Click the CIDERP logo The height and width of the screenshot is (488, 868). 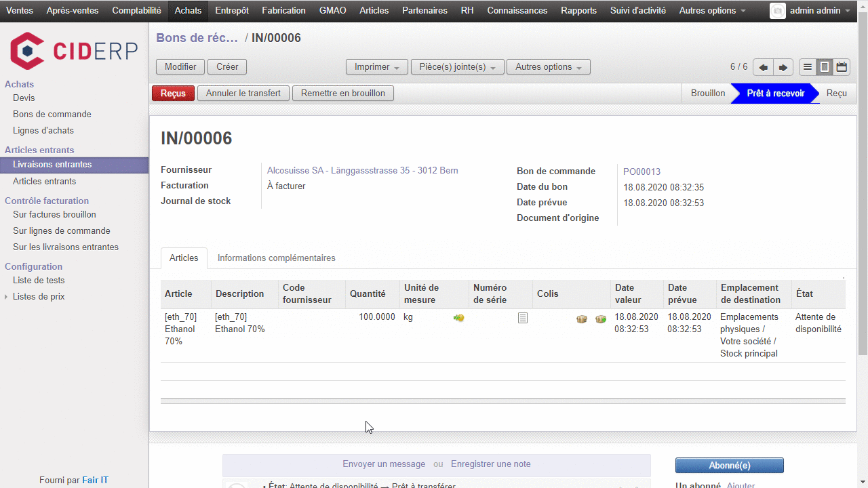pyautogui.click(x=74, y=51)
